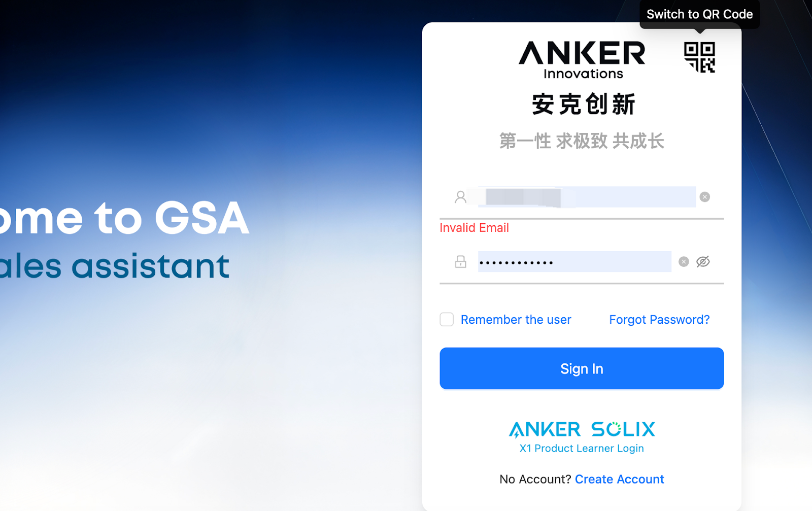The height and width of the screenshot is (511, 812).
Task: Switch login to QR code icon
Action: (x=699, y=57)
